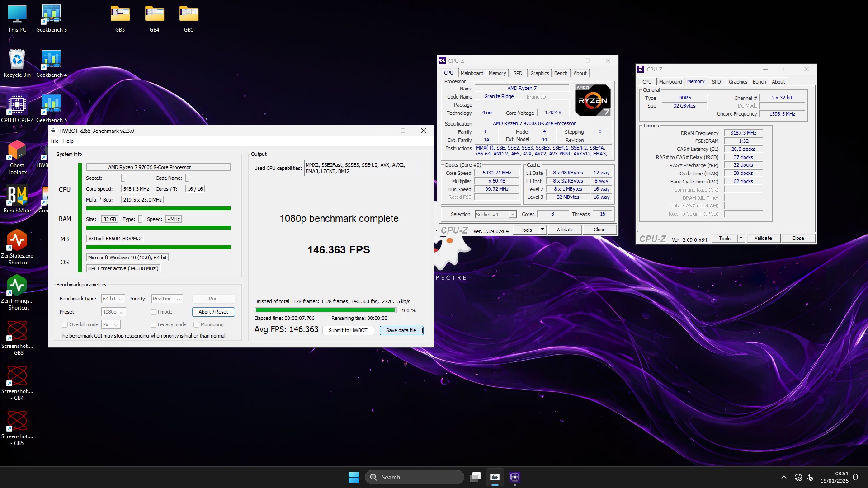
Task: Open the GB5 folder
Action: (189, 19)
